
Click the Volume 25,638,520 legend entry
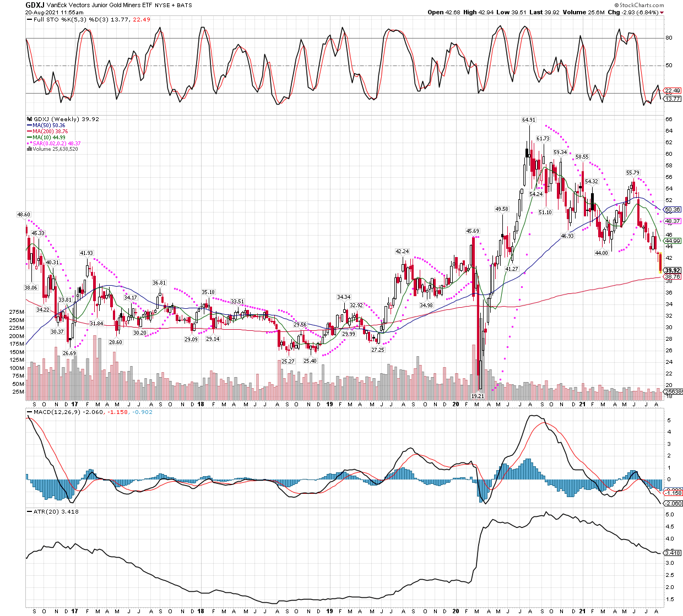tap(52, 149)
